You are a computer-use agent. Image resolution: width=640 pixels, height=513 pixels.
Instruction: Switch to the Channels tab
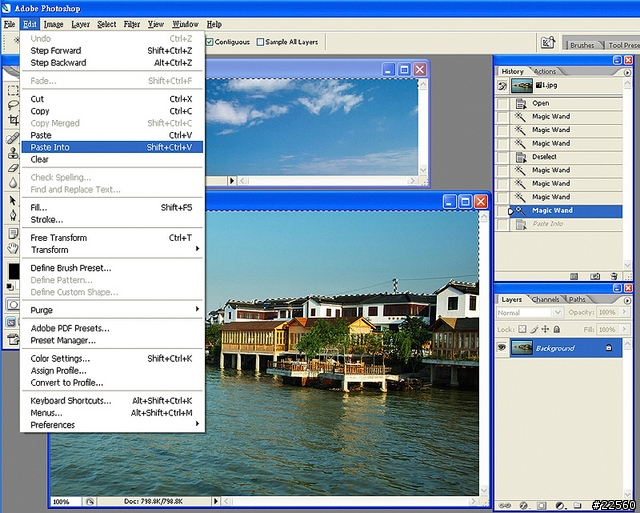545,300
